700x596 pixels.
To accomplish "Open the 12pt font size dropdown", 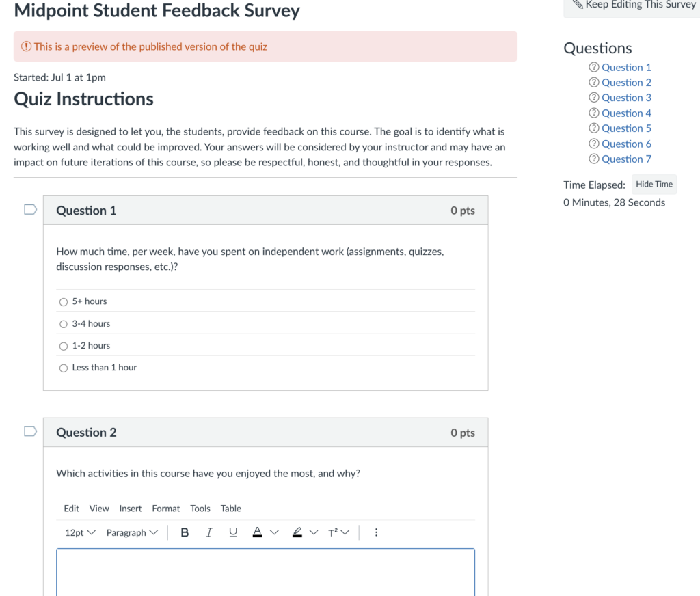I will tap(81, 532).
